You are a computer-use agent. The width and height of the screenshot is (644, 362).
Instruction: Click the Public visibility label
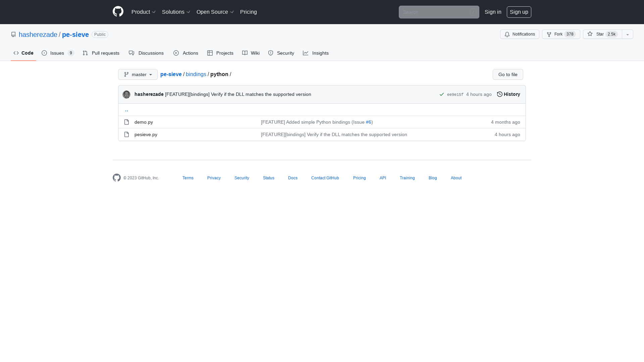click(x=100, y=35)
